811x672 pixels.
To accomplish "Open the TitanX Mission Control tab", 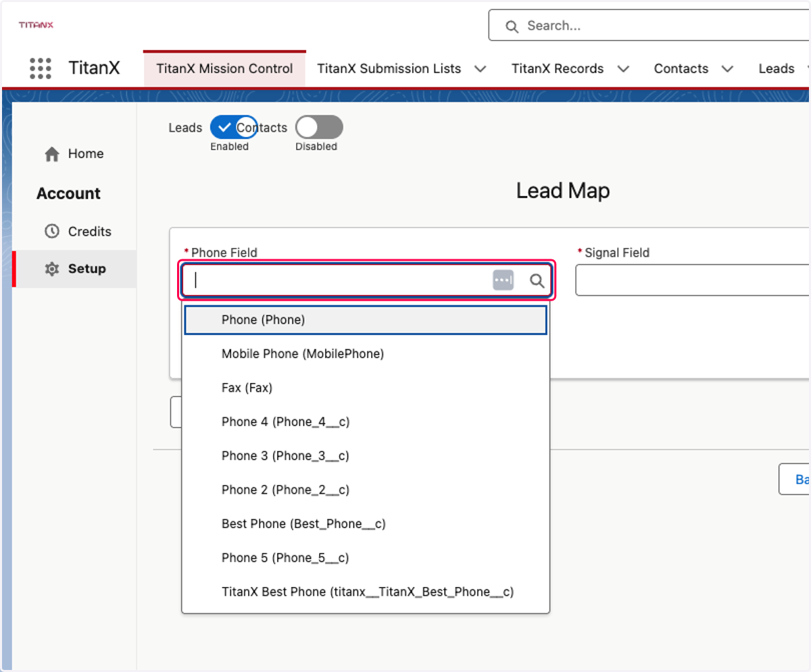I will (224, 68).
